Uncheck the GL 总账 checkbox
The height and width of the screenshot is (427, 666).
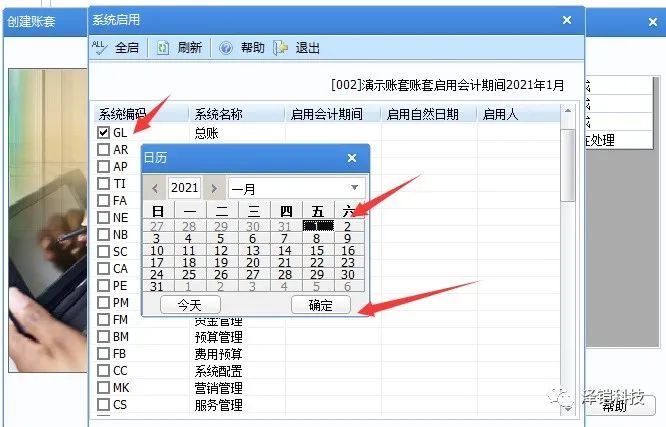(x=103, y=133)
